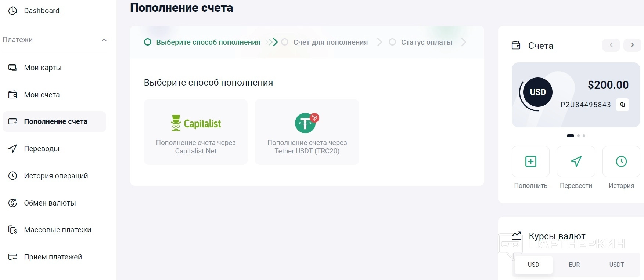
Task: Choose Tether USDT (TRC20) deposit method
Action: pyautogui.click(x=307, y=132)
